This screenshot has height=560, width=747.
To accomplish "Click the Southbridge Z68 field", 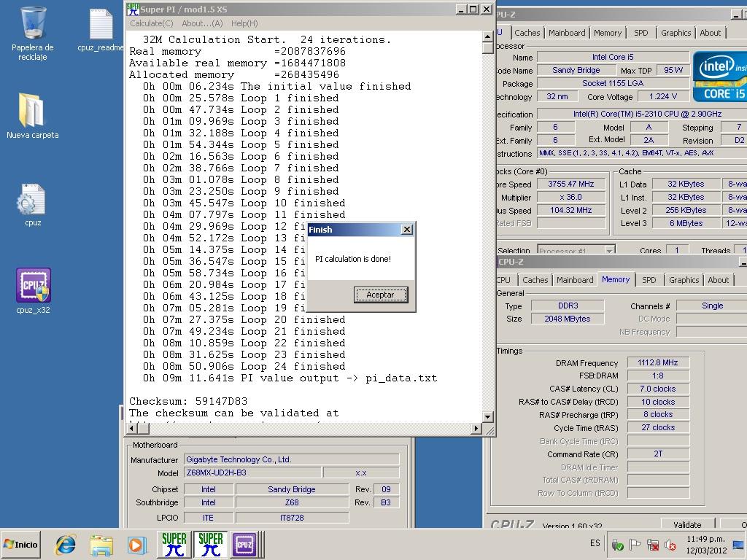I will coord(292,502).
